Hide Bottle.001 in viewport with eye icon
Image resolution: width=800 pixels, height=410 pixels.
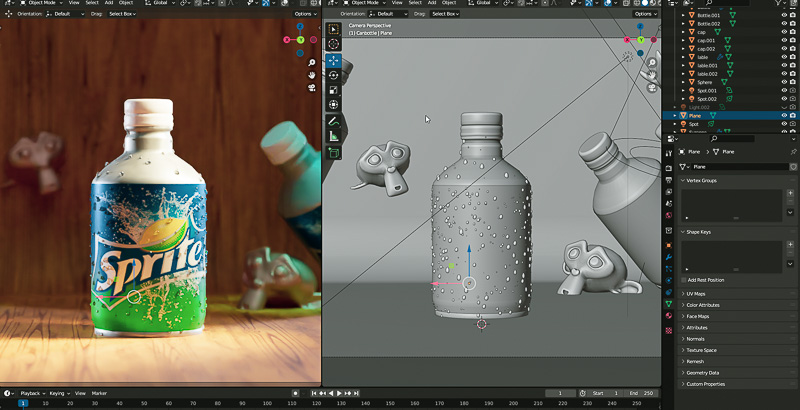pyautogui.click(x=784, y=15)
